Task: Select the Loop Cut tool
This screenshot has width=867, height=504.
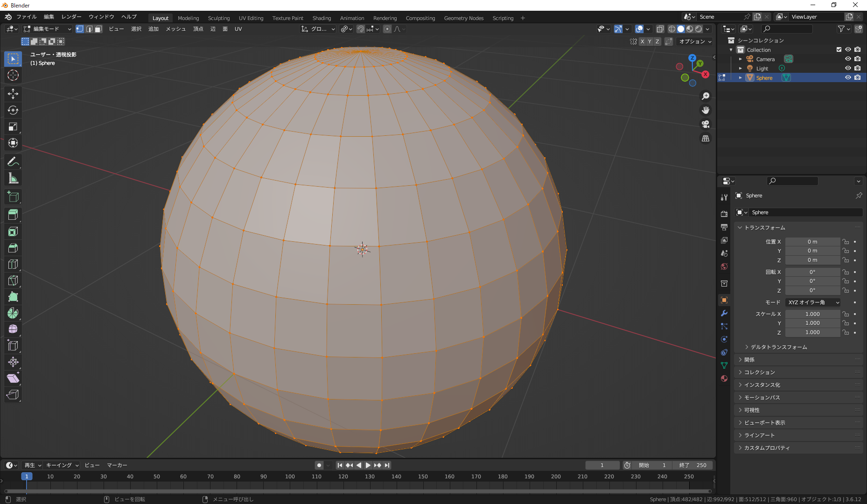Action: (13, 264)
